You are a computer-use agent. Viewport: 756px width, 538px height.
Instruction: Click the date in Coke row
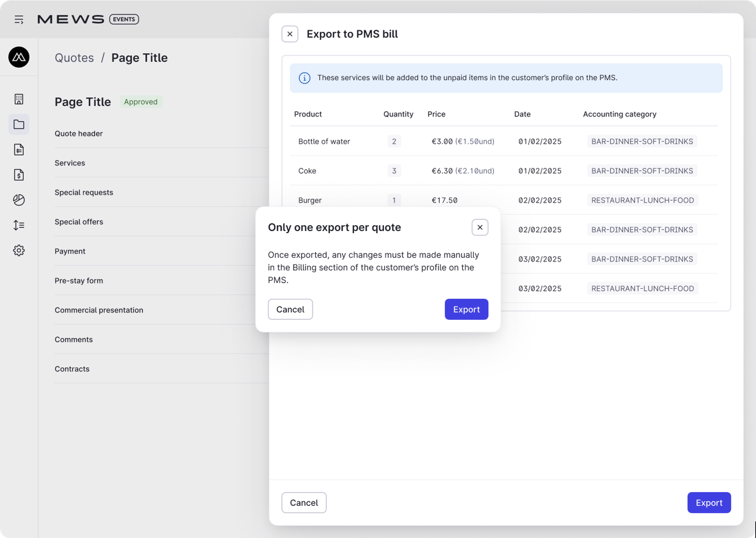540,171
